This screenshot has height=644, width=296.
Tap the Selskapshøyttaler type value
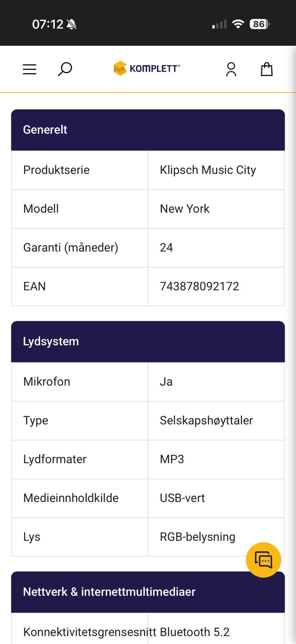point(206,421)
